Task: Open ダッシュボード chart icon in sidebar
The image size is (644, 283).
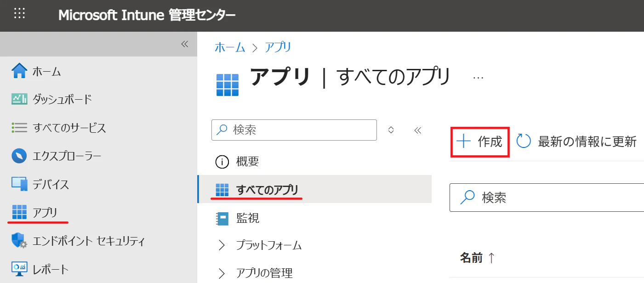Action: [x=19, y=99]
